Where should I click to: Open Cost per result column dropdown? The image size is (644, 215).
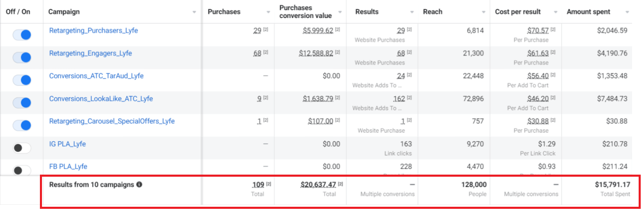556,12
